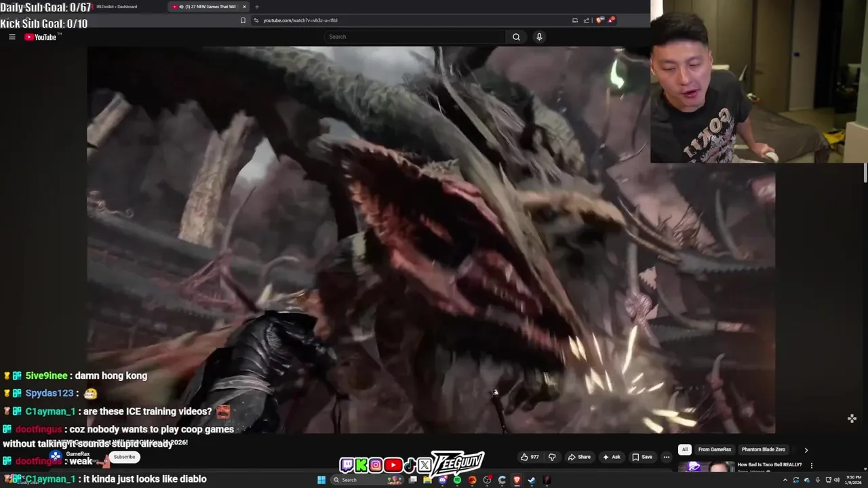Viewport: 868px width, 488px height.
Task: Open Brave Rewards triangle icon
Action: [611, 20]
